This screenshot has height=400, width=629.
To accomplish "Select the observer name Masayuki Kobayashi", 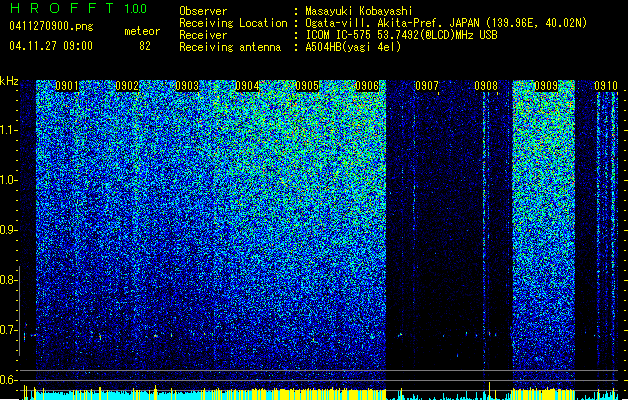I will [x=359, y=11].
